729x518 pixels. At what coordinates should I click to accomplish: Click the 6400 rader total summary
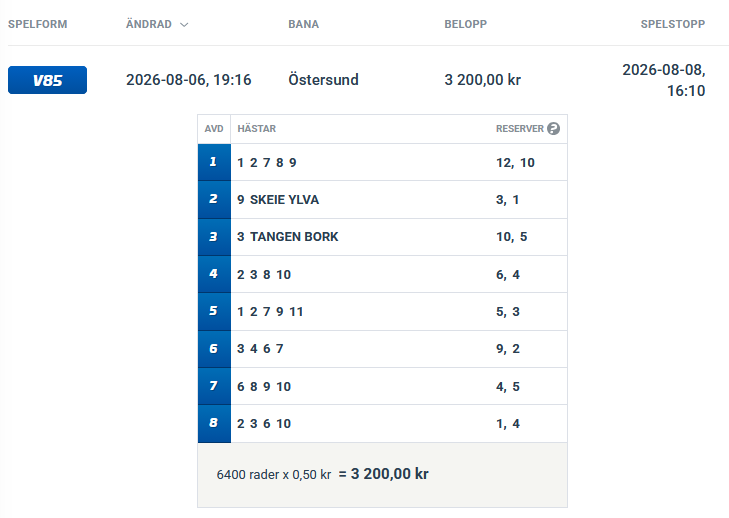322,474
